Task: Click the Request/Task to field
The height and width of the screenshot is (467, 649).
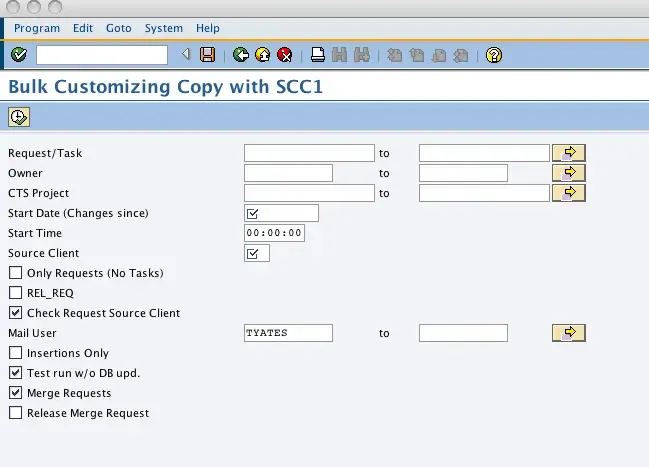Action: pyautogui.click(x=484, y=153)
